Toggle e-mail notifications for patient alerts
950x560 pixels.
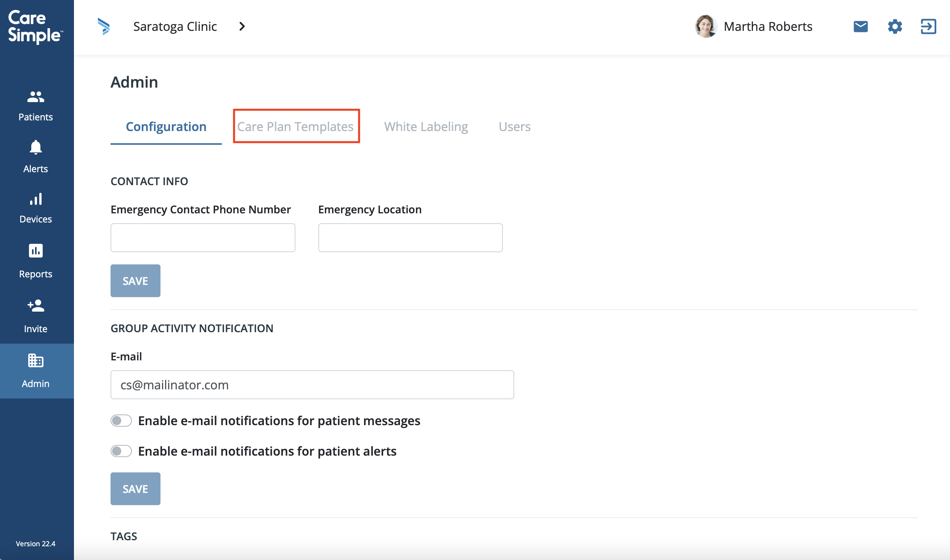121,451
